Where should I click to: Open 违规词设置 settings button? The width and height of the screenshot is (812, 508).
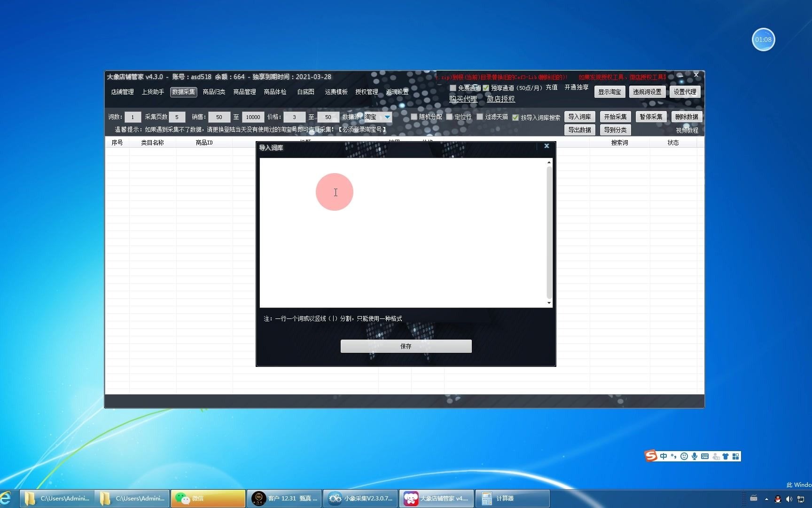pyautogui.click(x=647, y=92)
